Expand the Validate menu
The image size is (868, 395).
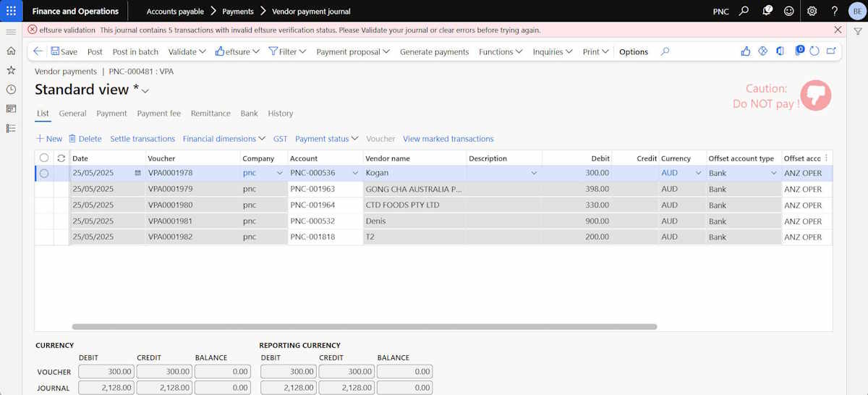(x=187, y=52)
